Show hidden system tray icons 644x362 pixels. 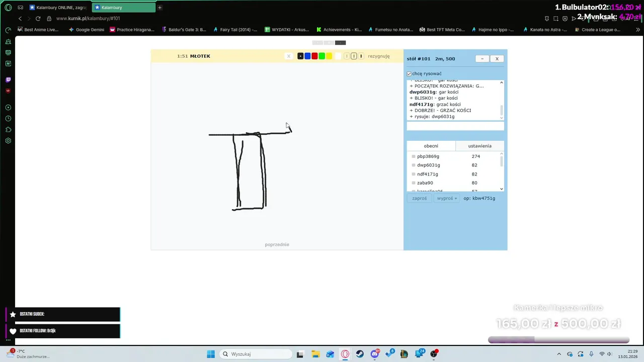559,354
